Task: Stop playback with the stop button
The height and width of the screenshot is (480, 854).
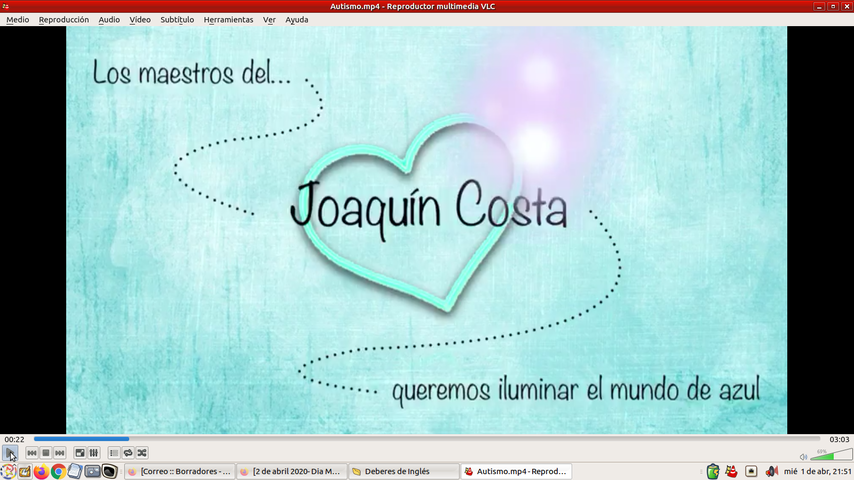Action: coord(46,453)
